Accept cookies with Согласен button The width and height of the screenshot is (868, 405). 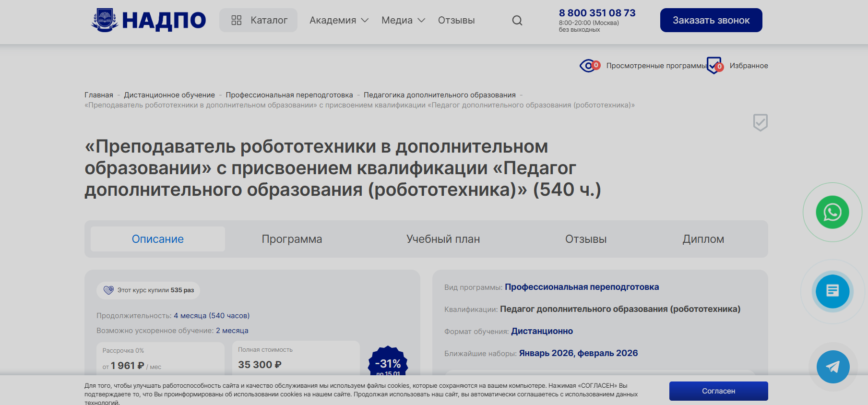[x=718, y=391]
